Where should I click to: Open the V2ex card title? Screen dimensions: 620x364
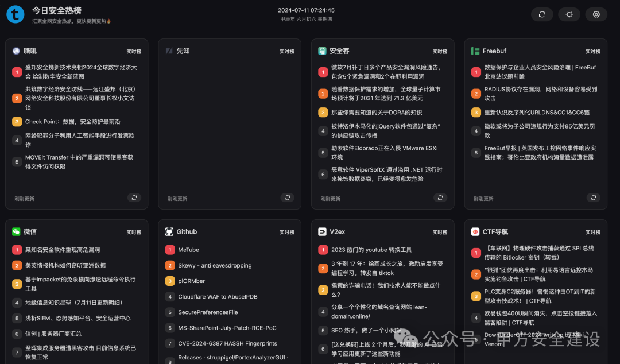(338, 231)
